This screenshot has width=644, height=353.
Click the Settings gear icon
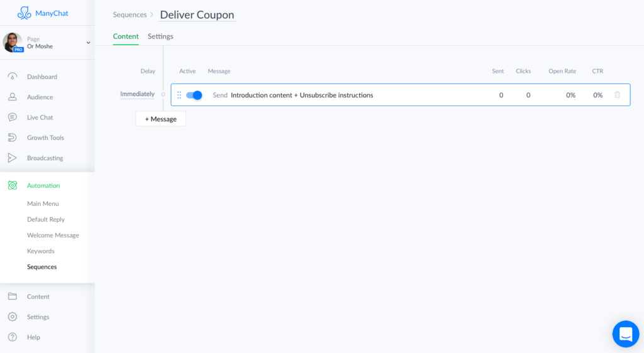tap(13, 317)
